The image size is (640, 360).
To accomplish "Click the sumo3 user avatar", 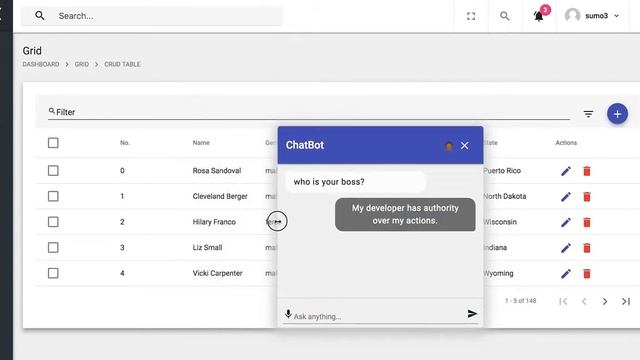I will pos(572,16).
